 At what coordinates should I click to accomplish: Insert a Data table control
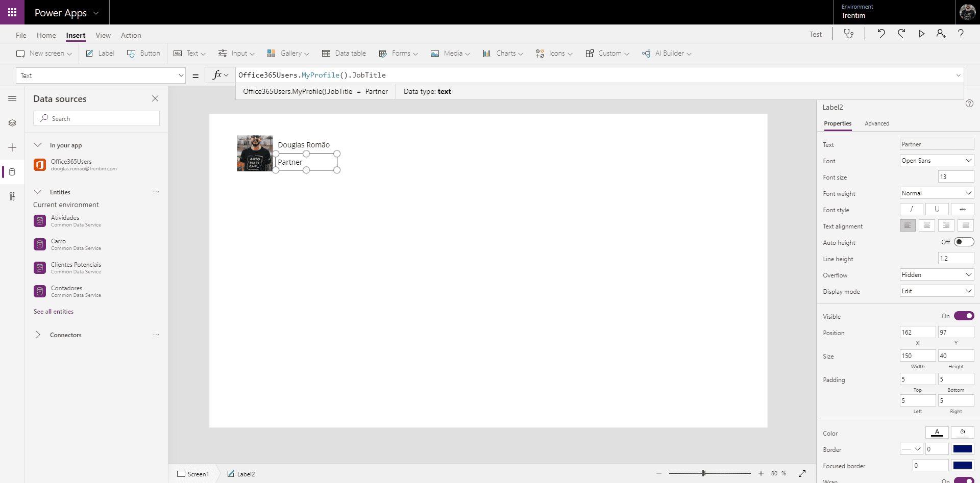(x=345, y=53)
